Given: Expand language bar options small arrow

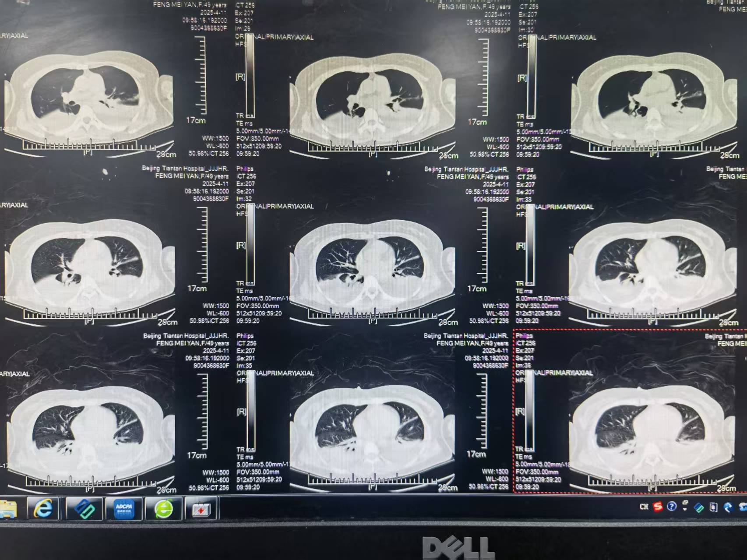Looking at the screenshot, I should coord(685,510).
